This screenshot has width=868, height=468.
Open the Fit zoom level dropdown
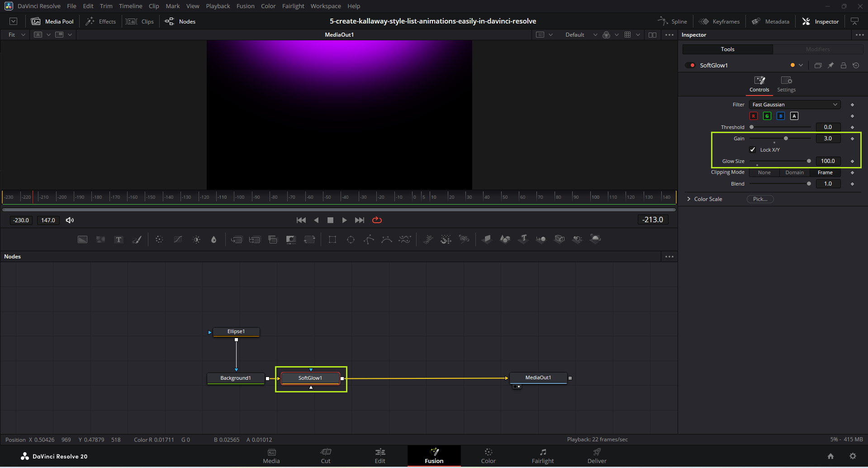coord(17,35)
